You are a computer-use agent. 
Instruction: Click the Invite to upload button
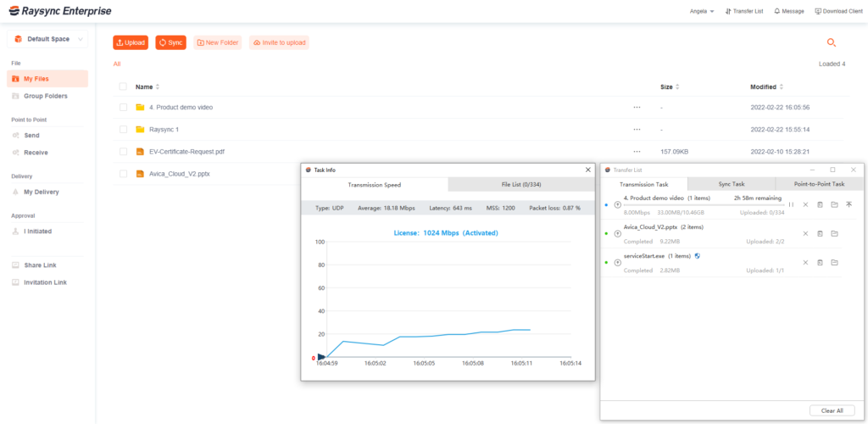pyautogui.click(x=279, y=42)
